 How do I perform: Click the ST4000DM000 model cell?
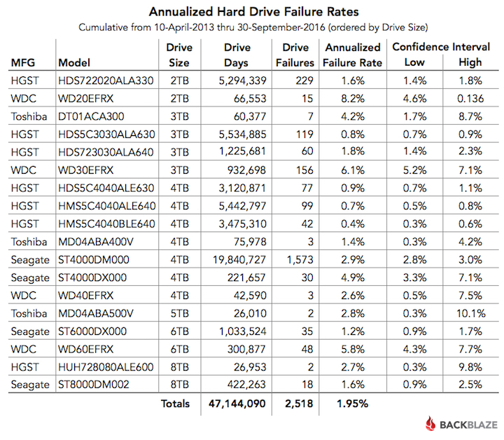(x=94, y=259)
